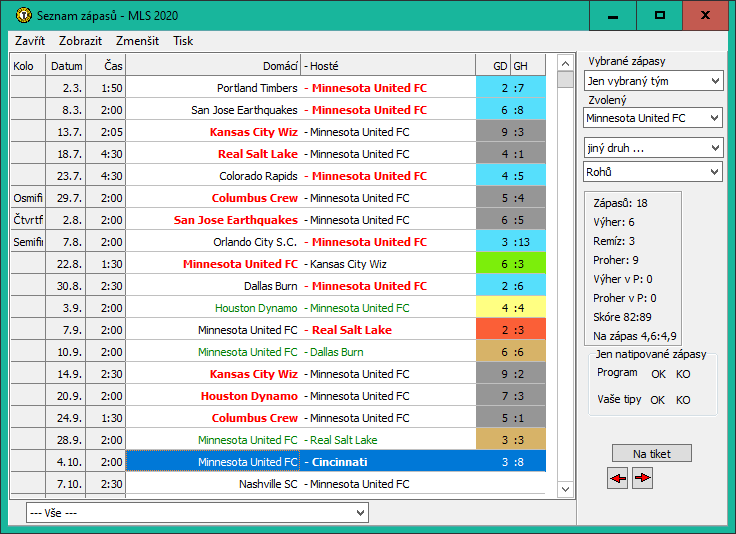The height and width of the screenshot is (534, 736).
Task: Open the Zobrazit menu
Action: click(80, 41)
